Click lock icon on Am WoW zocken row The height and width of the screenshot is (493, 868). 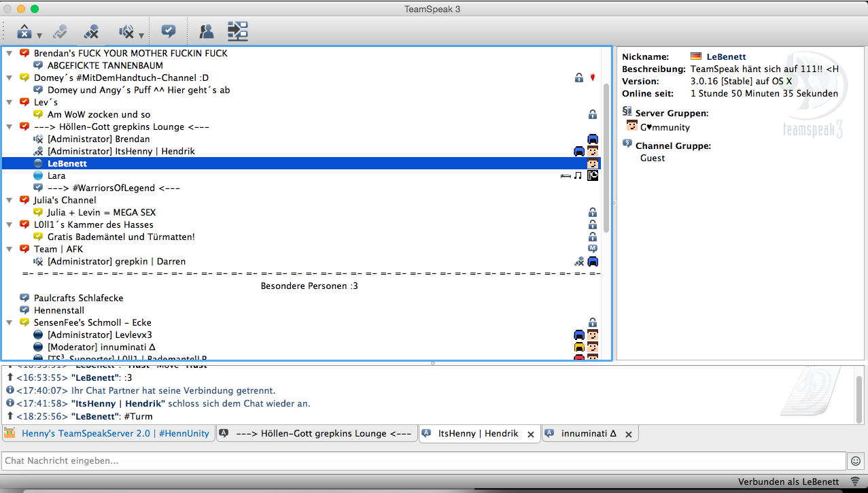tap(593, 114)
